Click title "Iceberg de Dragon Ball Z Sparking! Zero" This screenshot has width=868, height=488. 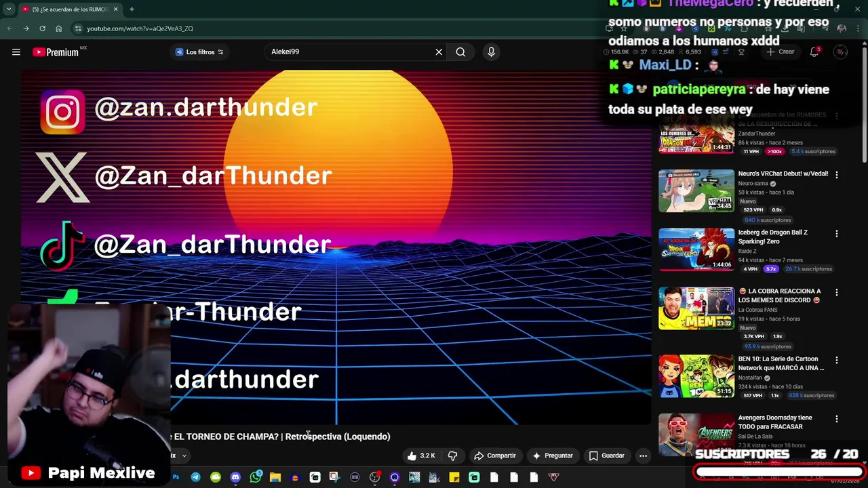point(773,237)
